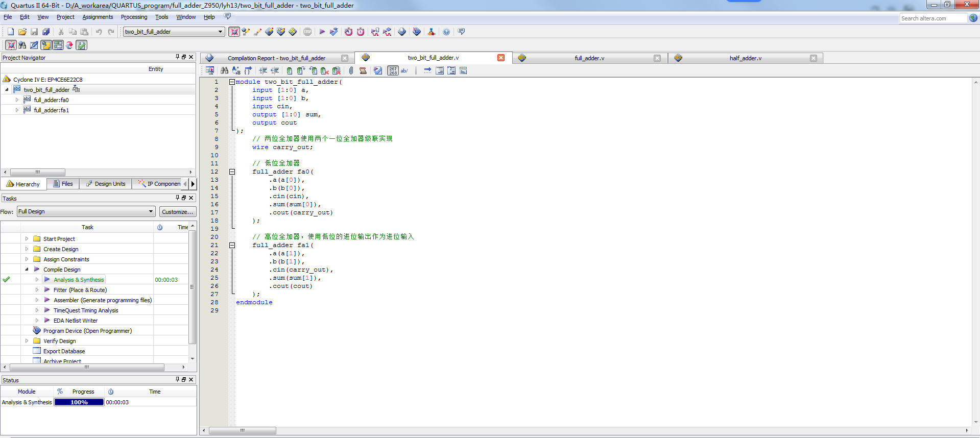The width and height of the screenshot is (980, 438).
Task: Expand the Verify Design task folder
Action: tap(27, 341)
